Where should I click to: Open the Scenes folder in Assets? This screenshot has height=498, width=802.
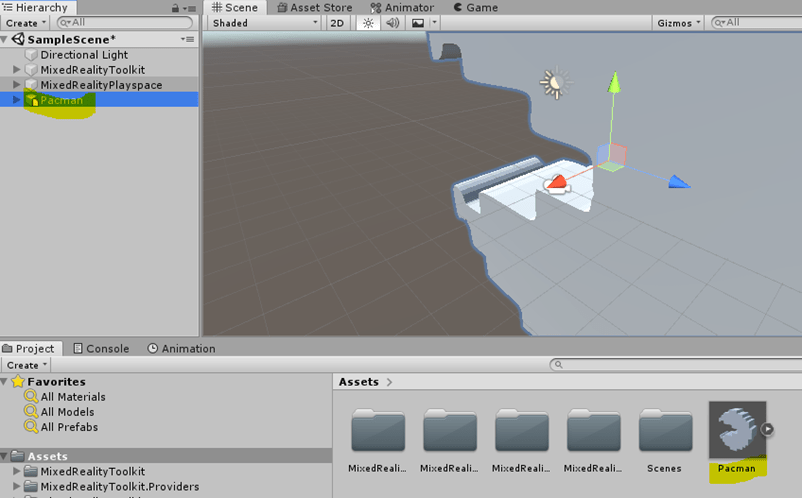(664, 432)
